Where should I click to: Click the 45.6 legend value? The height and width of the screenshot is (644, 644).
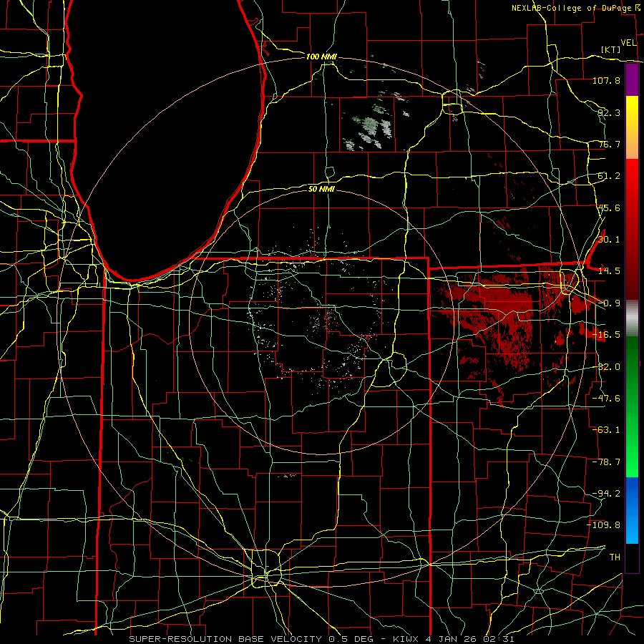click(x=609, y=208)
